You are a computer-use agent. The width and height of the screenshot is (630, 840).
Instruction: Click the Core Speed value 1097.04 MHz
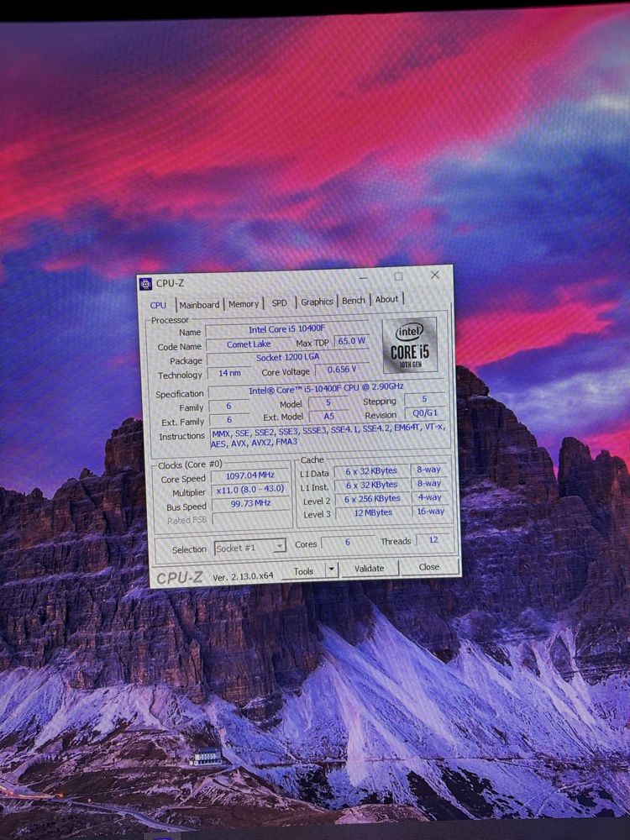coord(250,475)
